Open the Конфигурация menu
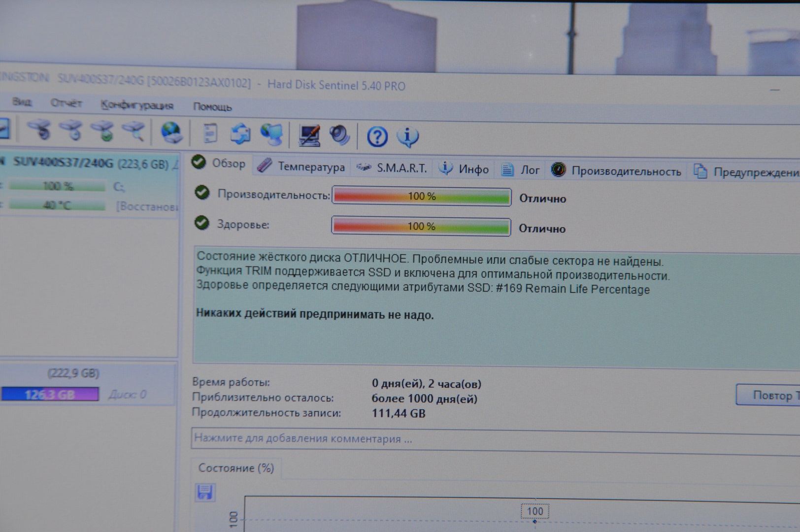 coord(137,105)
